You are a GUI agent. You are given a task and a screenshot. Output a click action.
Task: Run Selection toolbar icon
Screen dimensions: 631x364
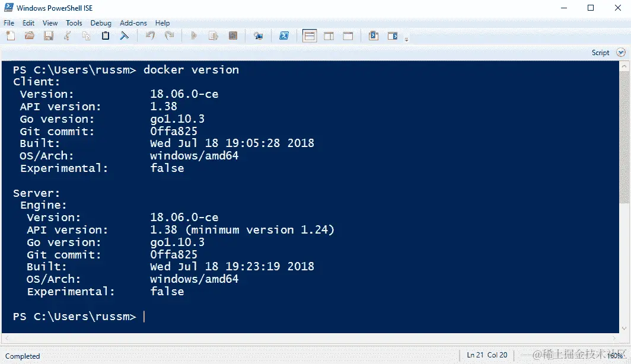point(213,36)
